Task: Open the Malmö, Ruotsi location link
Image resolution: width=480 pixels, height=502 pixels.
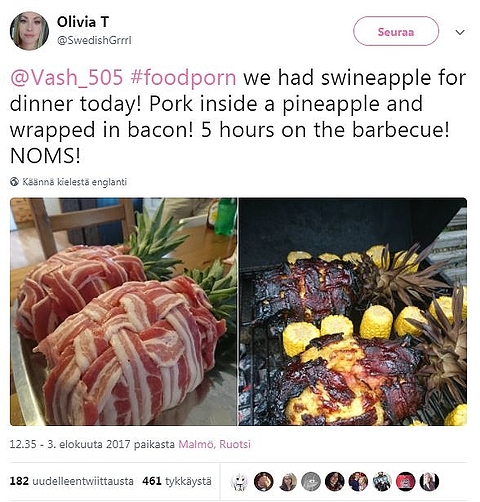Action: click(214, 444)
